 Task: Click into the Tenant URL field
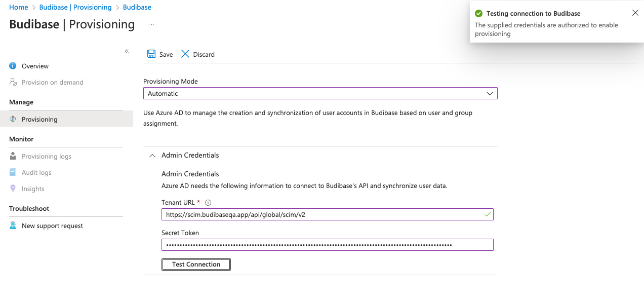tap(328, 214)
